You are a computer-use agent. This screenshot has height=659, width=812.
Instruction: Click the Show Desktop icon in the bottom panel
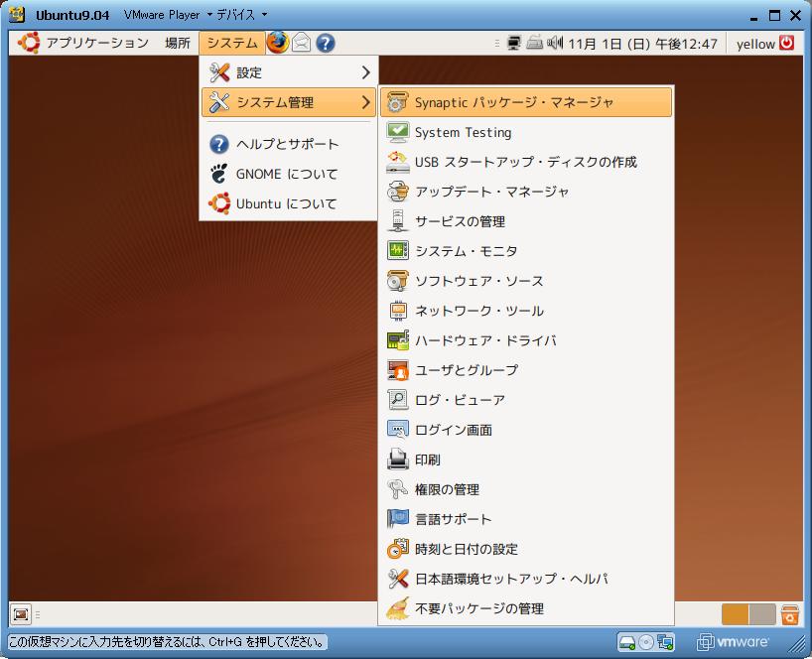21,614
